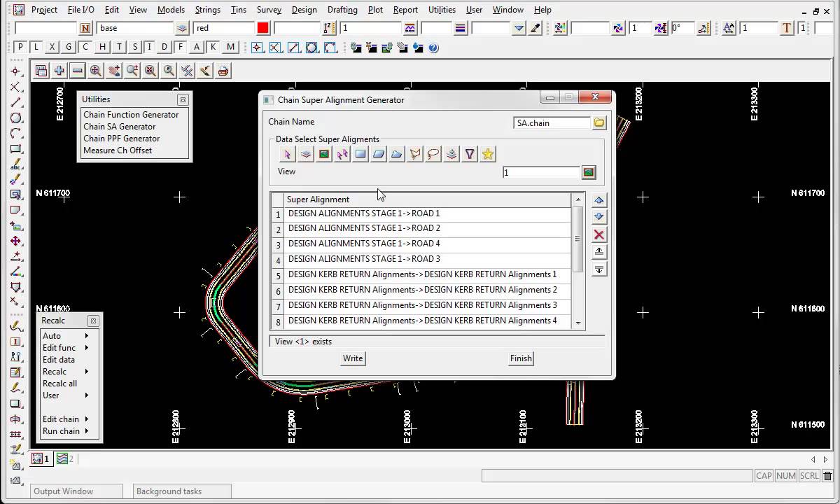This screenshot has width=840, height=504.
Task: Click the red colour swatch in toolbar
Action: 263,28
